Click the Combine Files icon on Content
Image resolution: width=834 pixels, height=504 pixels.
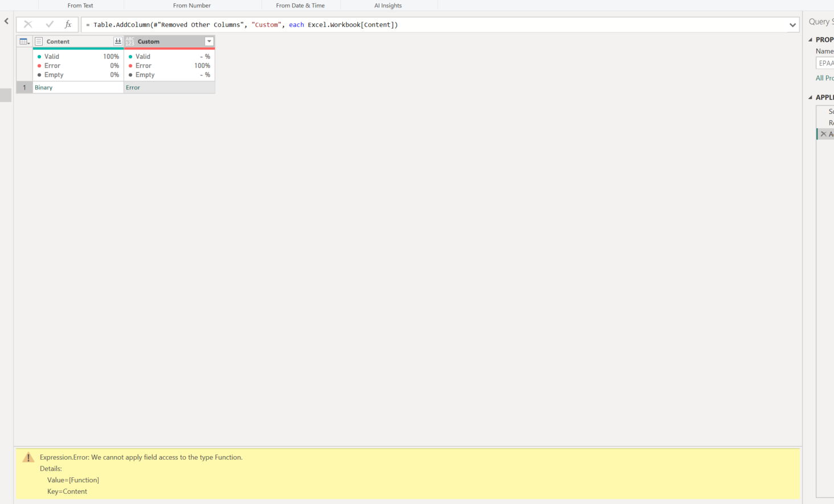click(x=118, y=42)
